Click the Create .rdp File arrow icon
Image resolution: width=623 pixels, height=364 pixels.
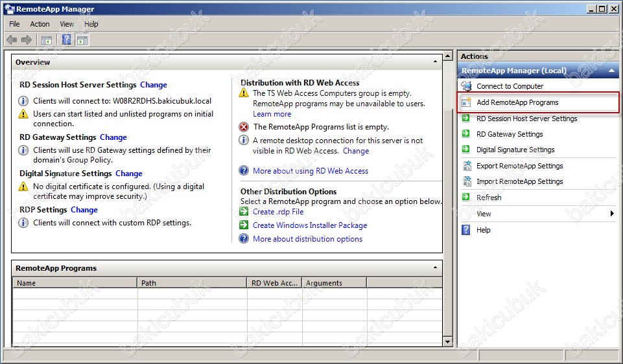pyautogui.click(x=244, y=212)
